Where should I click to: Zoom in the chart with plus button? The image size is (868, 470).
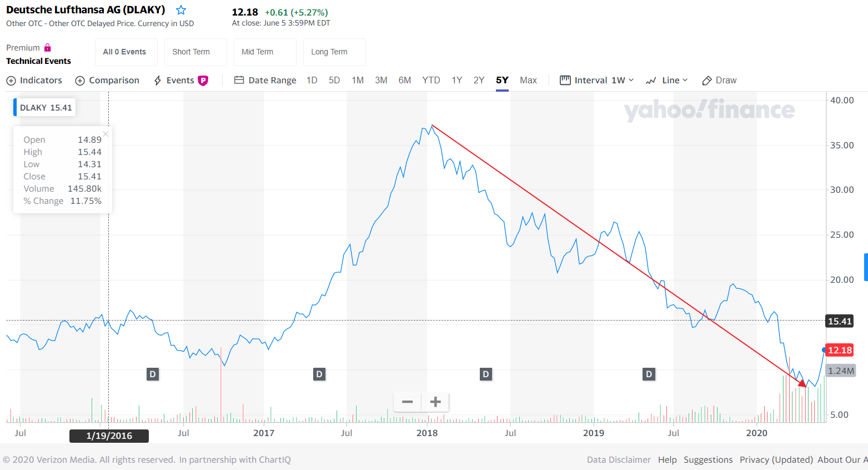point(435,402)
